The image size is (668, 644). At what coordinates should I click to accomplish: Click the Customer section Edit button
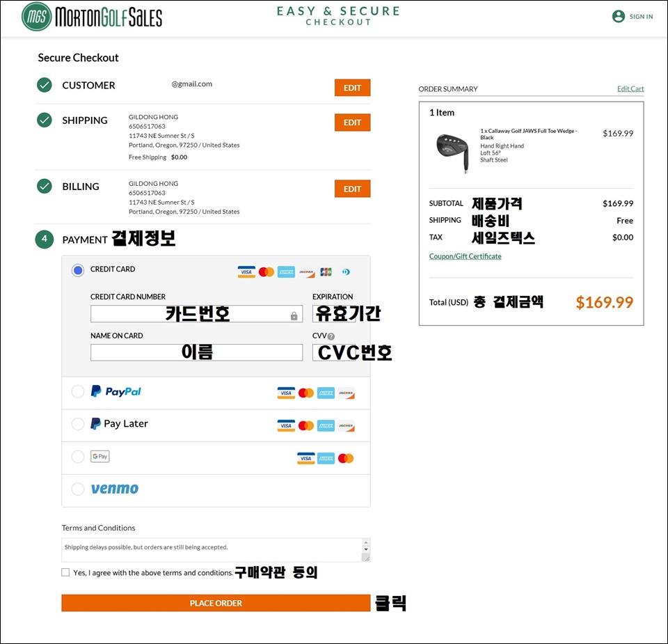[x=352, y=88]
